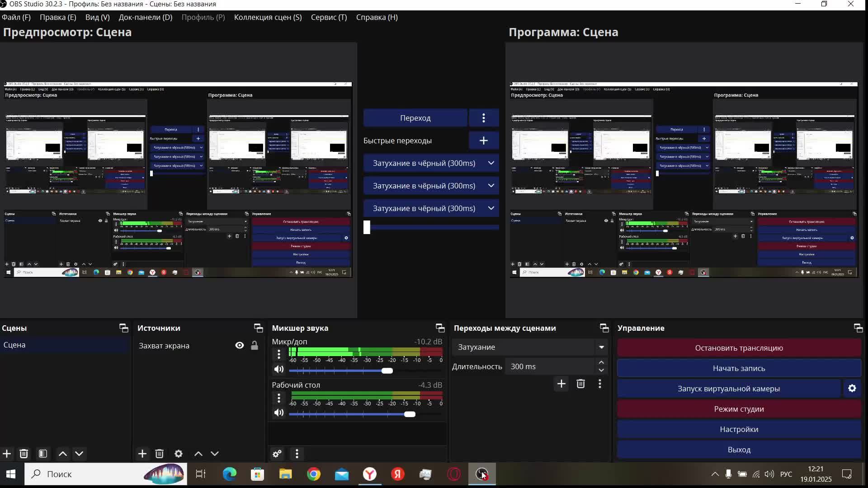Open virtual camera settings gear
This screenshot has width=868, height=488.
click(852, 389)
